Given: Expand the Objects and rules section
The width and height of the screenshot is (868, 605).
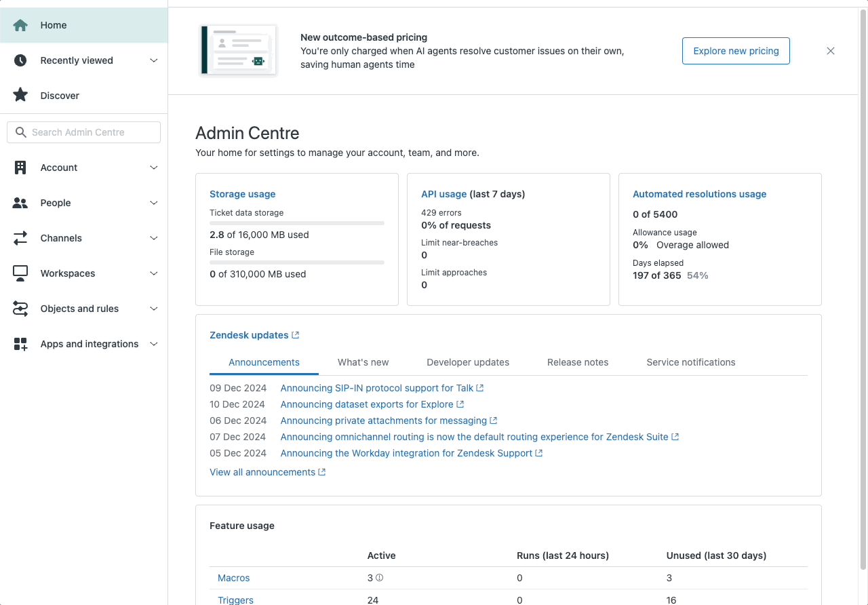Looking at the screenshot, I should [154, 309].
